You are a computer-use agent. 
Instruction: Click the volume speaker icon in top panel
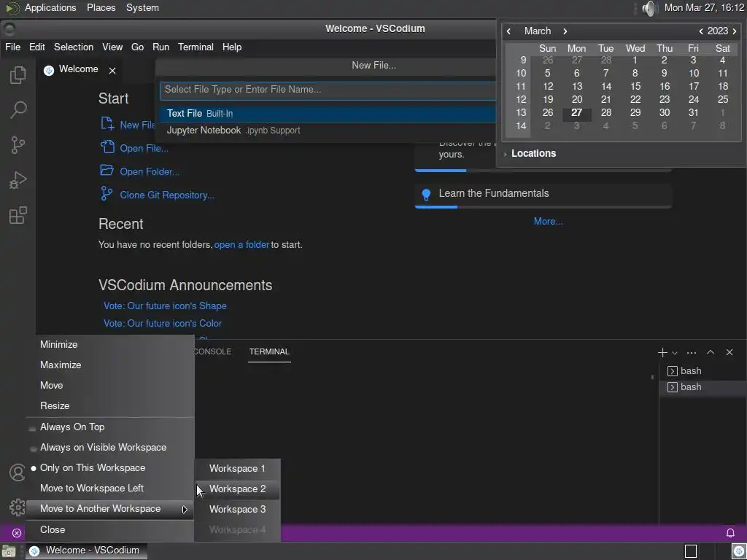click(x=649, y=8)
